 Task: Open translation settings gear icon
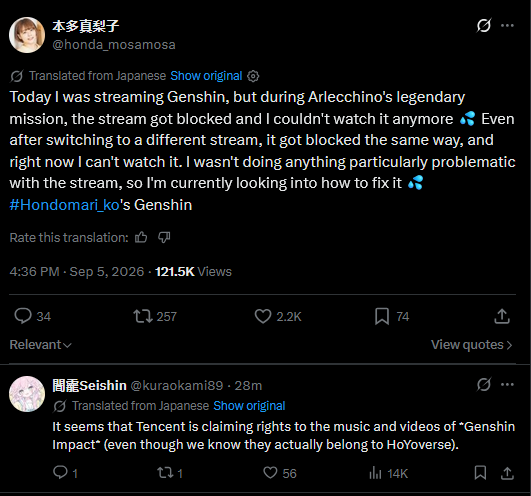click(253, 76)
